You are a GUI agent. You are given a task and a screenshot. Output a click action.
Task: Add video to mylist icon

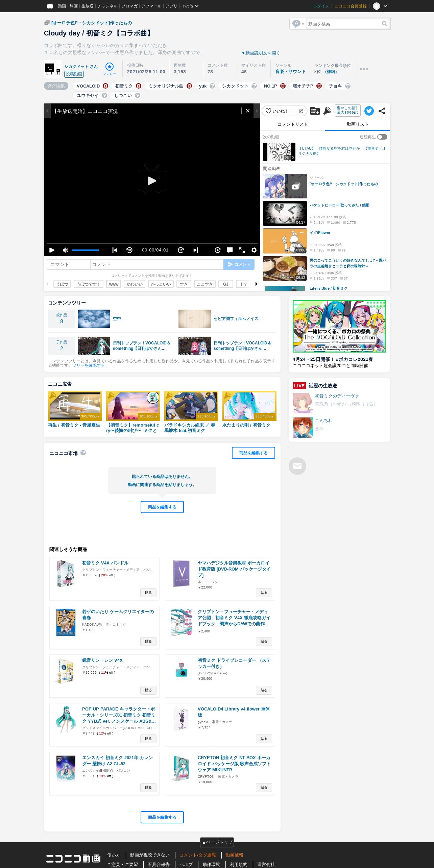(x=315, y=111)
